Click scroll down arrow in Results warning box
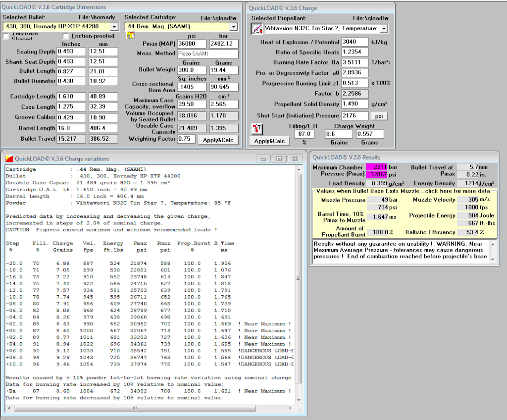This screenshot has height=420, width=507. [x=493, y=259]
